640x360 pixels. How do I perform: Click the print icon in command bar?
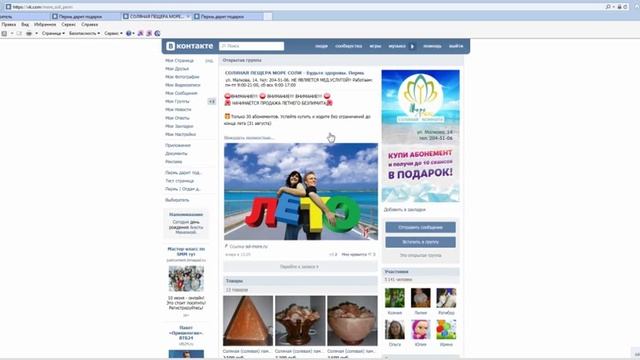click(29, 33)
